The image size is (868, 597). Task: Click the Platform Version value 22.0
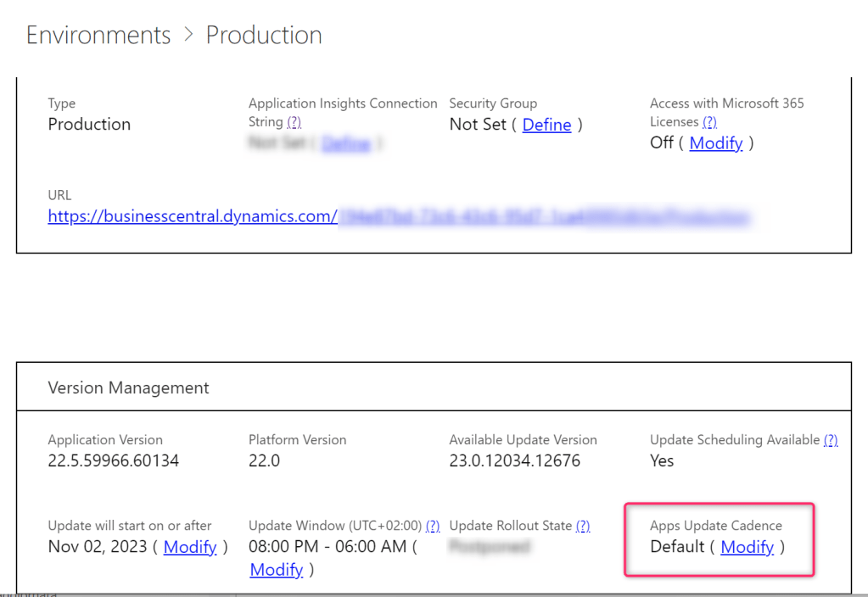pos(264,461)
